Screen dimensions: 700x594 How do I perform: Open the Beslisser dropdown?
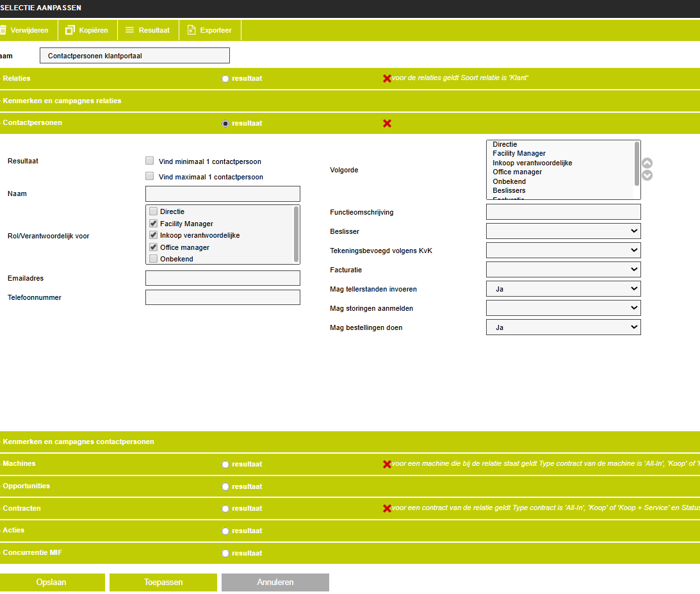[563, 231]
